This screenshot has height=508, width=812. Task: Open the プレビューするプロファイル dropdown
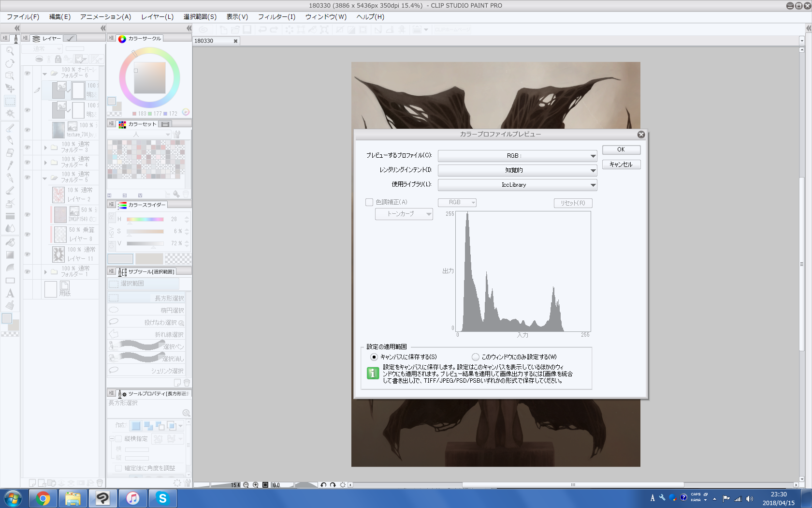(517, 156)
